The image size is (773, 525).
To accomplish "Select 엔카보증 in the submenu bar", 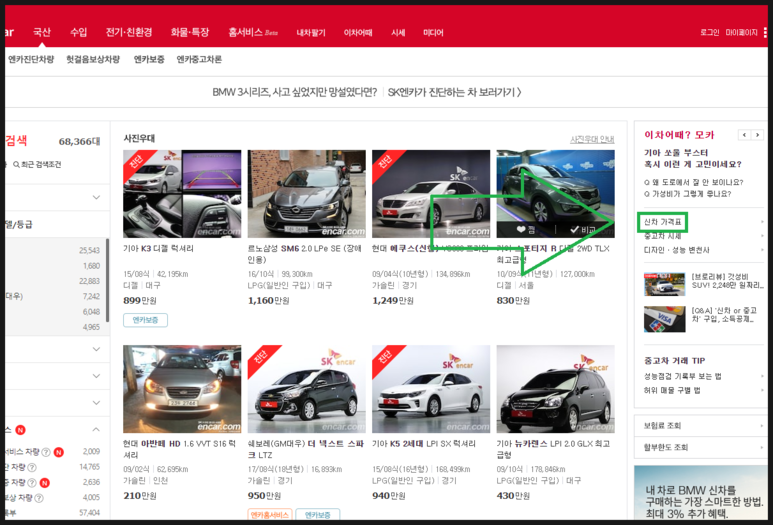I will click(x=149, y=59).
